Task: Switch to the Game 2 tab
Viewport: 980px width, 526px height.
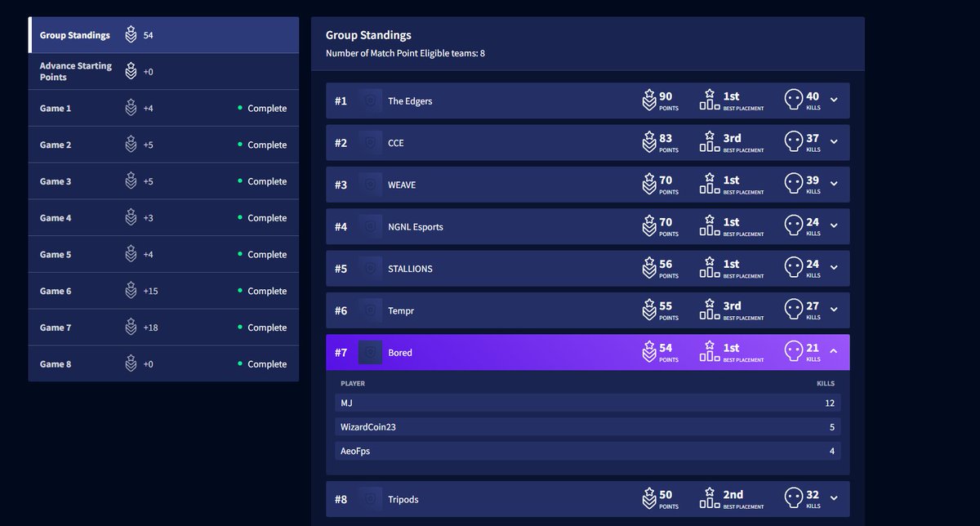Action: [x=163, y=145]
